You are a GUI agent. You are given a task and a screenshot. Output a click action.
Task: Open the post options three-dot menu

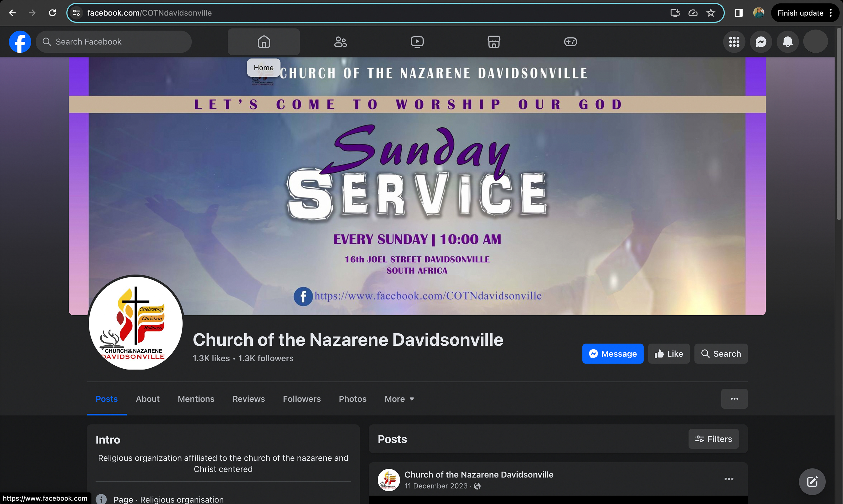pos(729,479)
